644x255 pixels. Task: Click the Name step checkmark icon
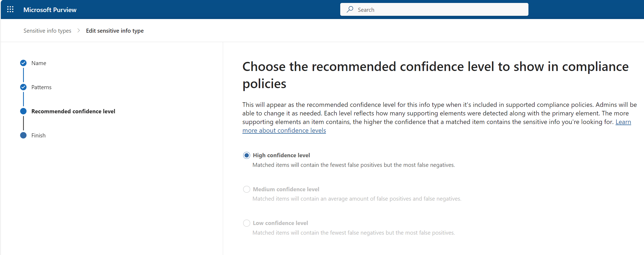(x=23, y=63)
